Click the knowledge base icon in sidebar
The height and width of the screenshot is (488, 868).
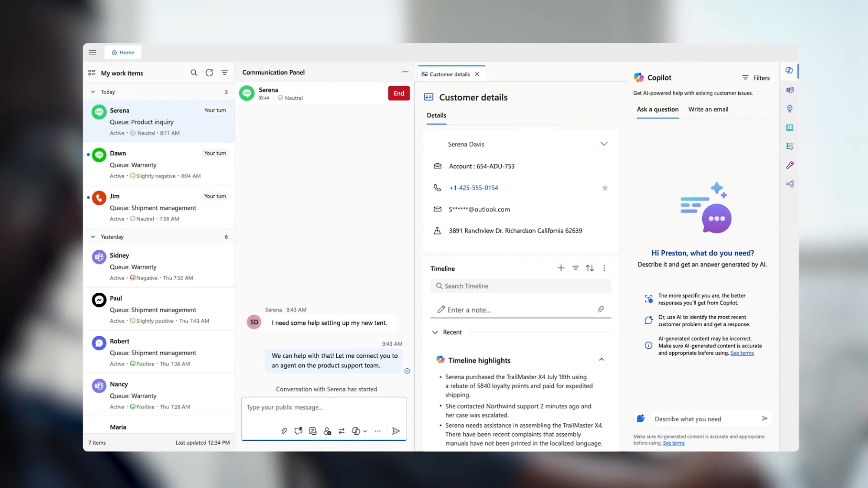790,127
